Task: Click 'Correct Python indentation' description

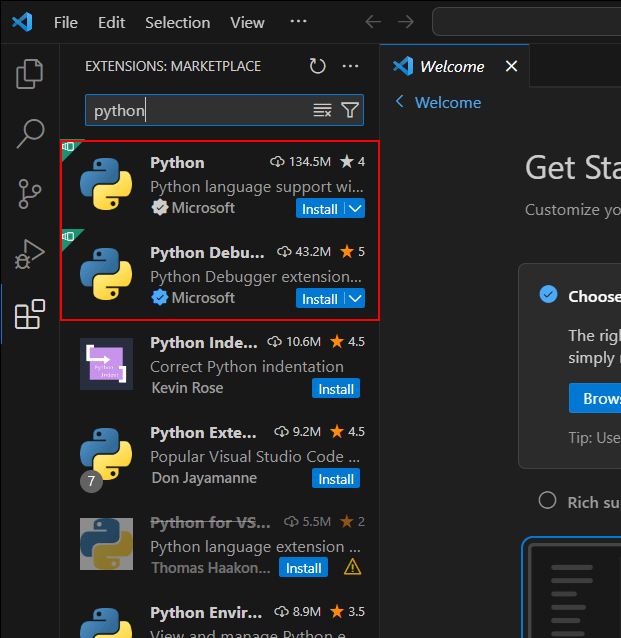Action: pyautogui.click(x=247, y=367)
